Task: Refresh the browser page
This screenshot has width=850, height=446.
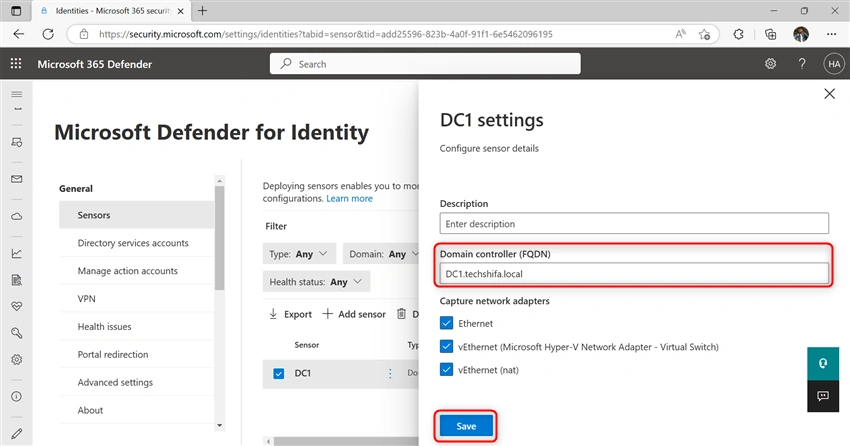Action: click(48, 34)
